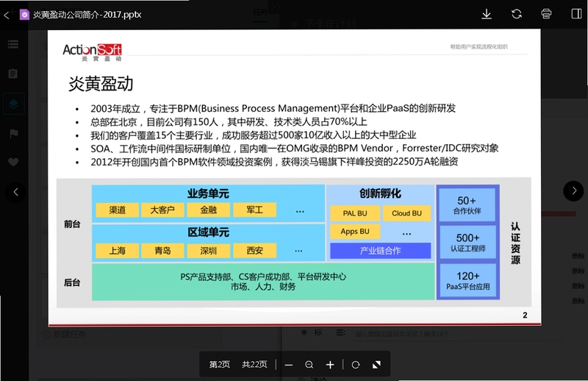
Task: Click the 产业链合作 blue bar
Action: (380, 250)
